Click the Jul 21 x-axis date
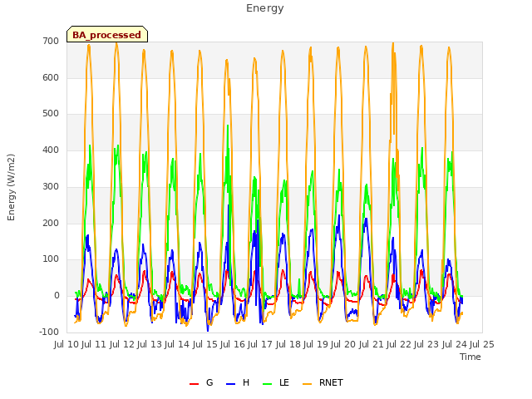Screen dimensions: 532x399 [372, 345]
